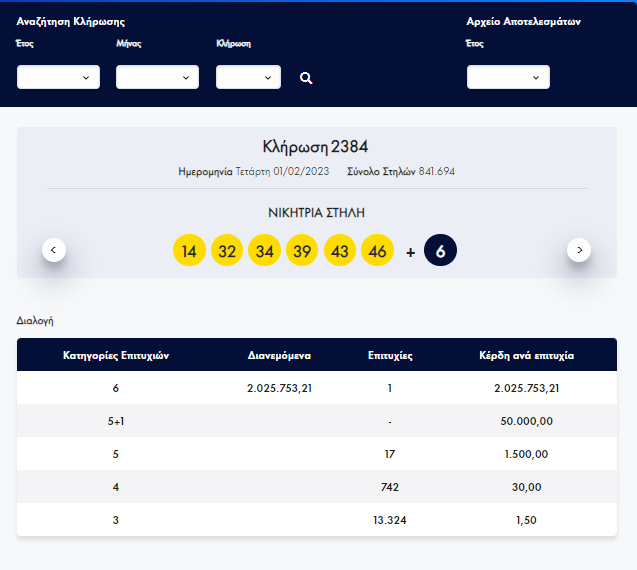Viewport: 637px width, 570px height.
Task: Click the Κέρδη ανά επιτυχία column header
Action: pyautogui.click(x=525, y=355)
